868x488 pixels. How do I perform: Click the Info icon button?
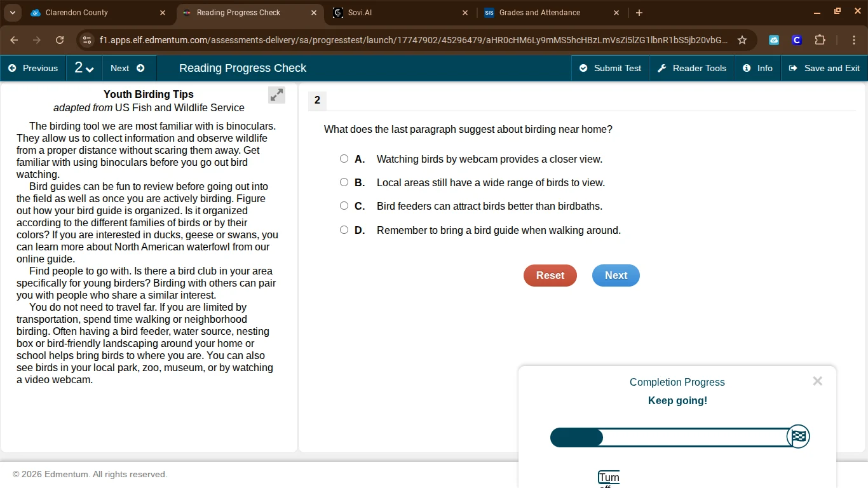tap(757, 68)
